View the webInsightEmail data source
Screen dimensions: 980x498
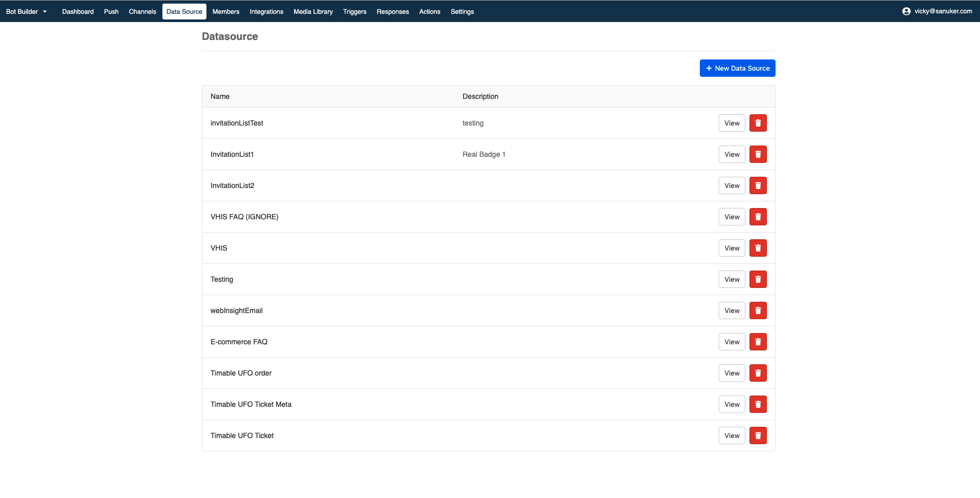point(732,310)
